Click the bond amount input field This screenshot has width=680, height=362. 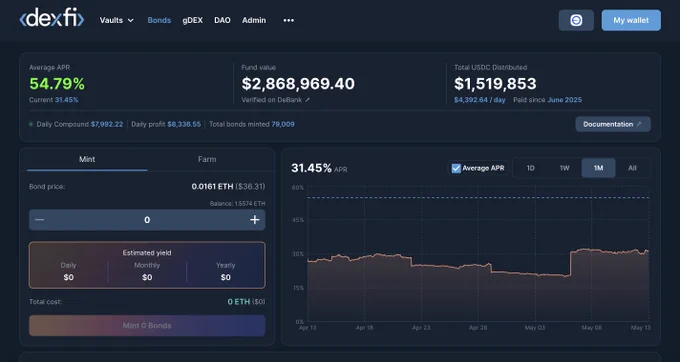click(147, 220)
